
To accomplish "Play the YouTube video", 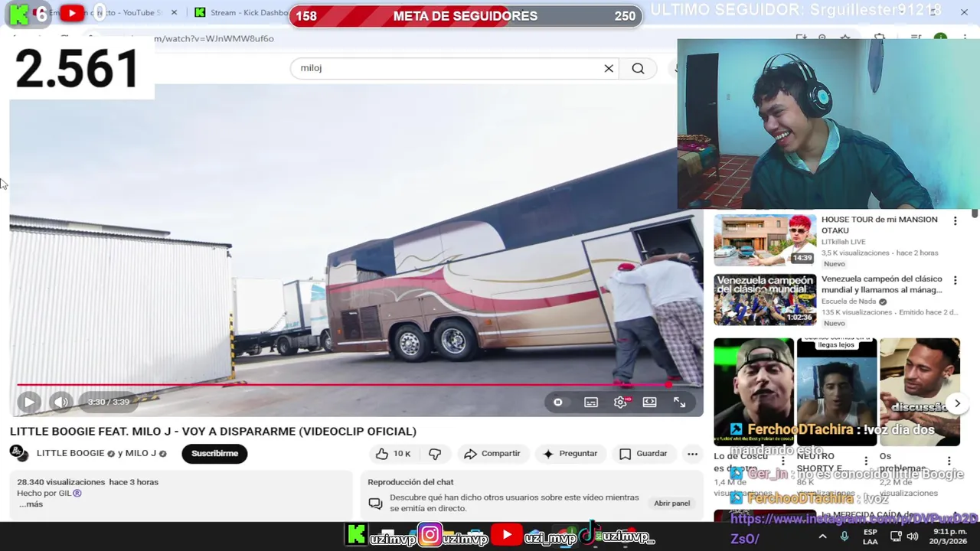I will pyautogui.click(x=28, y=402).
